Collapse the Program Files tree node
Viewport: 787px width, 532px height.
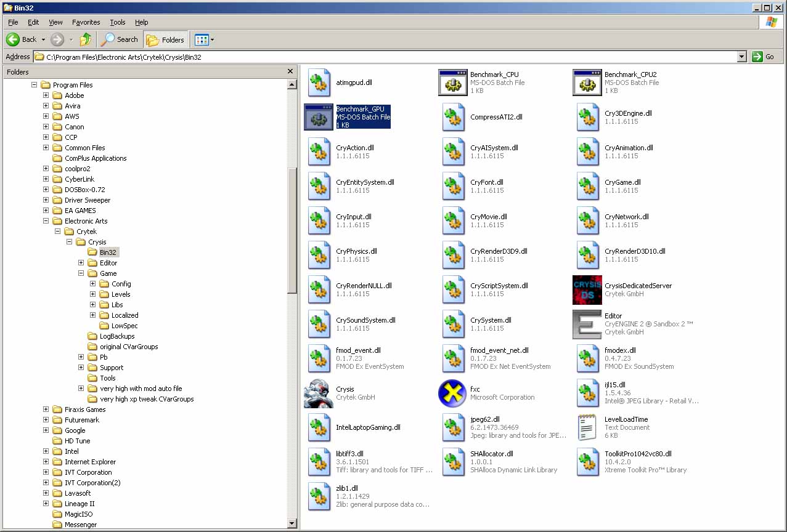(x=34, y=85)
